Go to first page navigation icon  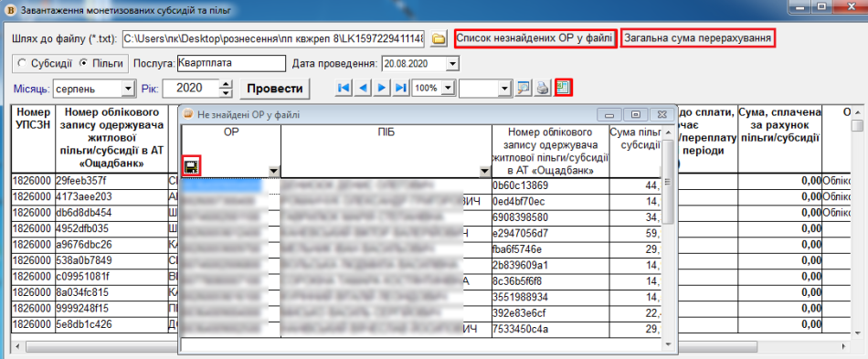click(344, 88)
